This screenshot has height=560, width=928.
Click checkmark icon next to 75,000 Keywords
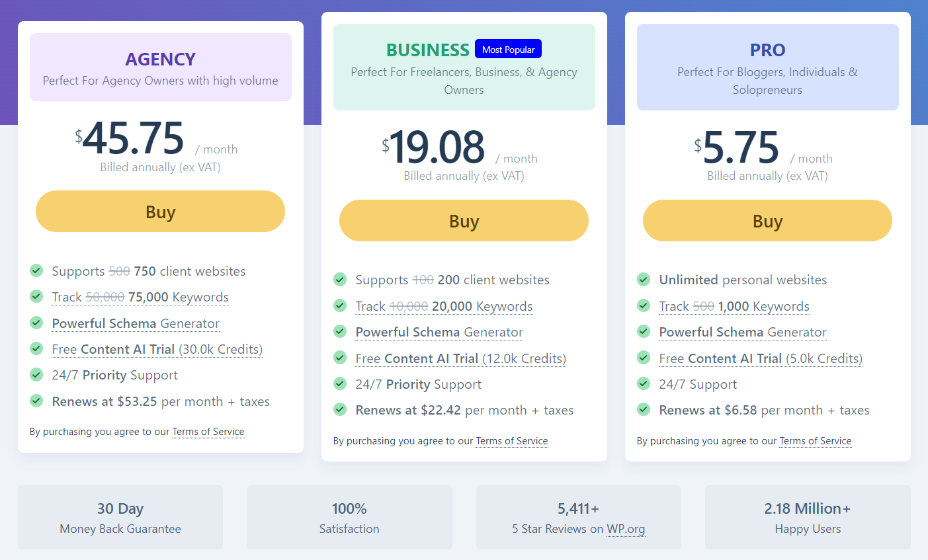[x=36, y=297]
